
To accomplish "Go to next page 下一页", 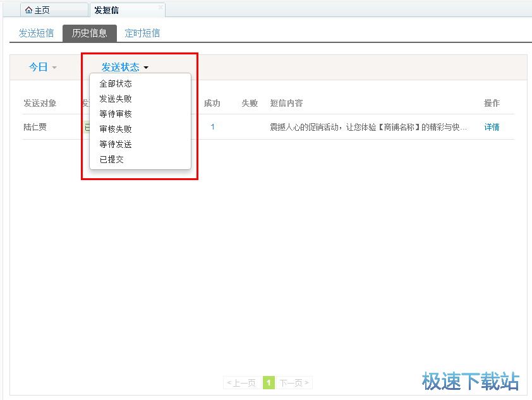I will (x=294, y=383).
